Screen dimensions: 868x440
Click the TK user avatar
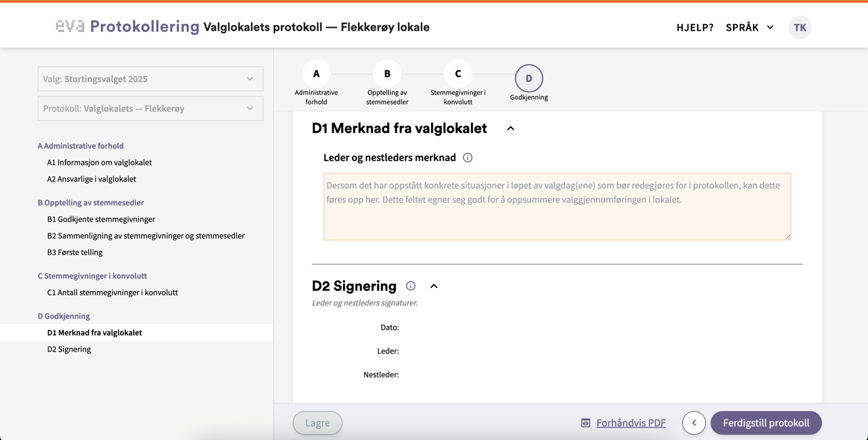point(800,27)
